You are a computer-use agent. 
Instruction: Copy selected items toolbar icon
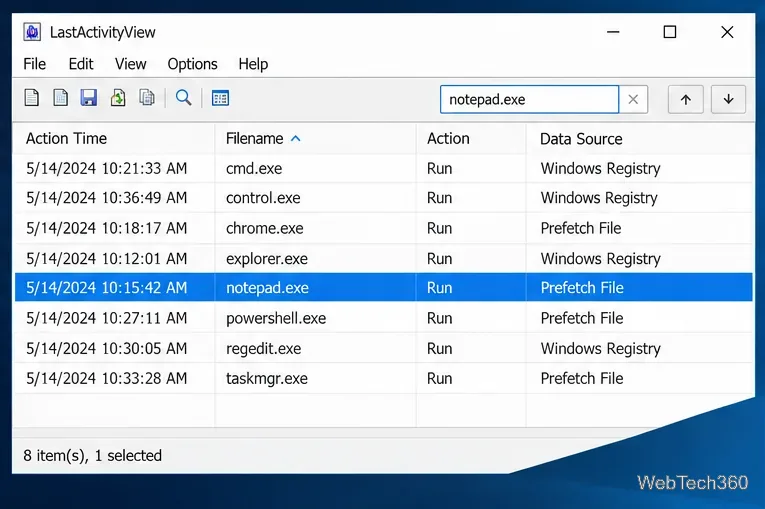(147, 98)
